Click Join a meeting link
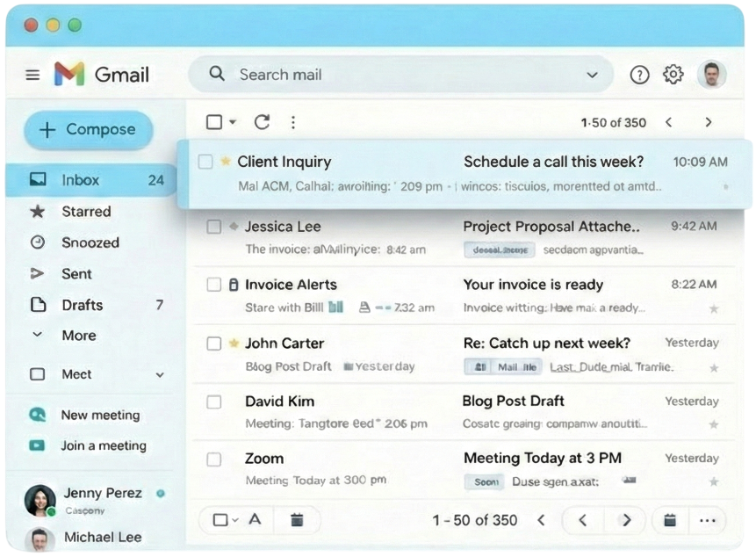The height and width of the screenshot is (557, 756). [x=103, y=445]
